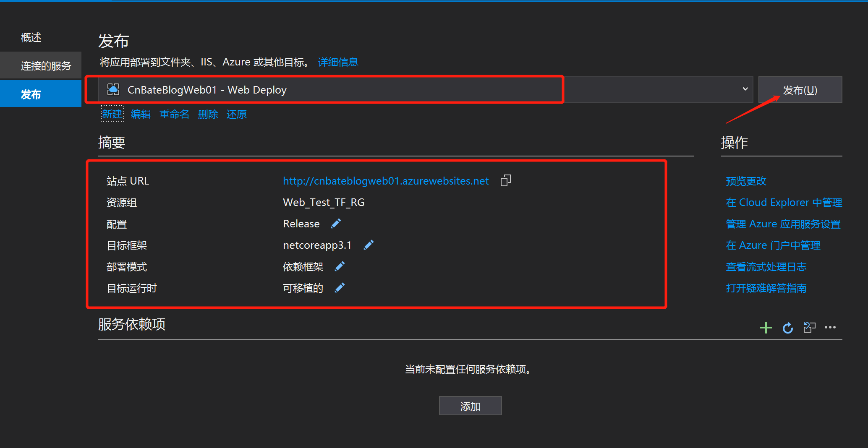Click the 发布(U) button
This screenshot has height=448, width=868.
coord(800,89)
